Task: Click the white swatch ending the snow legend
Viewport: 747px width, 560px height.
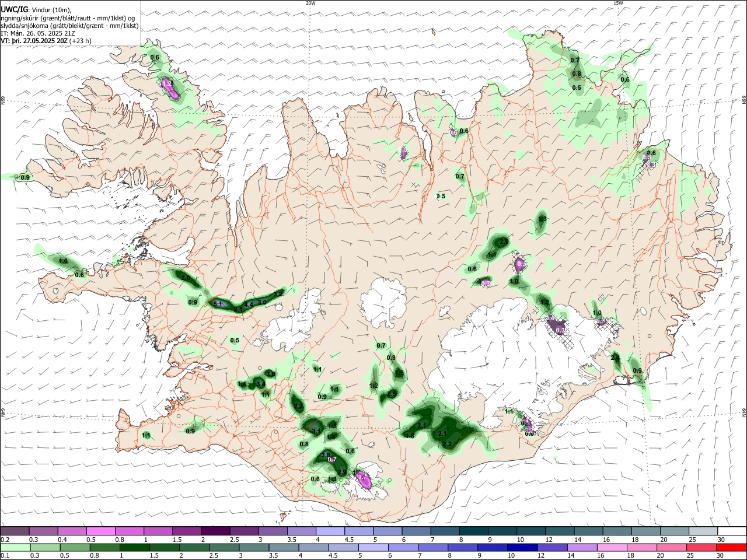Action: coord(731,531)
